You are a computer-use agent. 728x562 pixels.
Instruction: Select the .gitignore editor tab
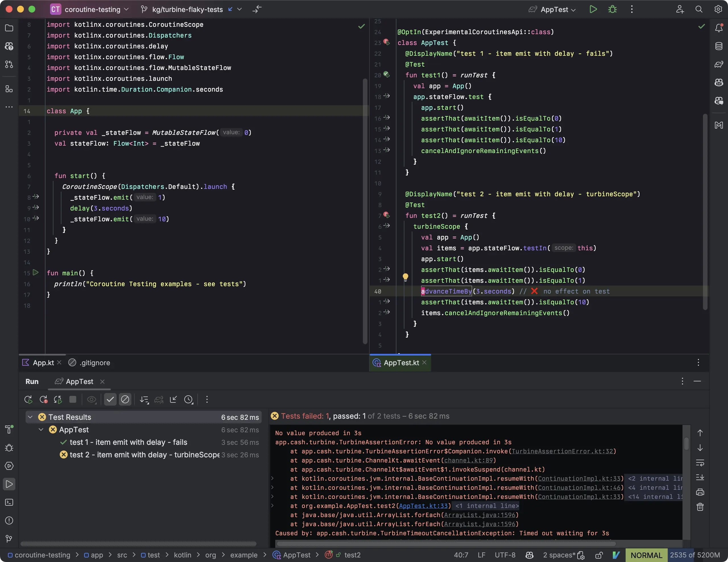pyautogui.click(x=94, y=363)
